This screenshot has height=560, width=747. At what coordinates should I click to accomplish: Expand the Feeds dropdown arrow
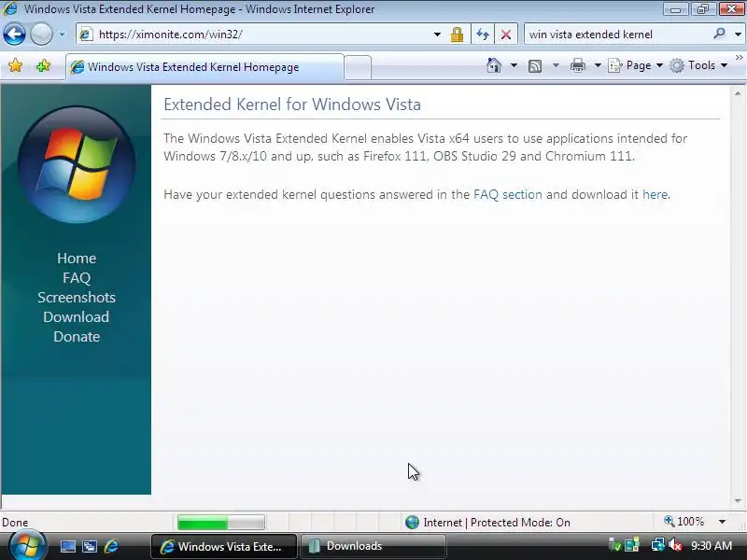[556, 65]
